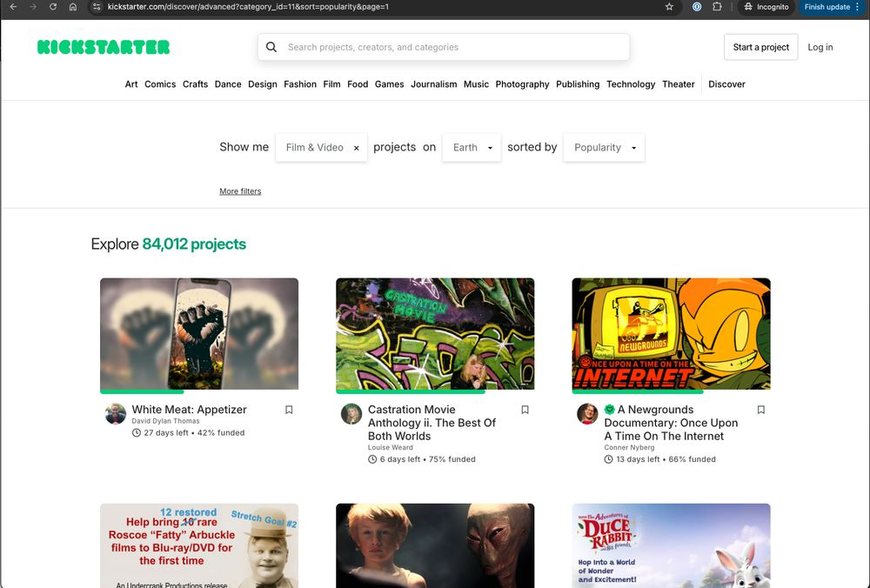This screenshot has width=870, height=588.
Task: Click the search magnifier icon
Action: pos(271,47)
